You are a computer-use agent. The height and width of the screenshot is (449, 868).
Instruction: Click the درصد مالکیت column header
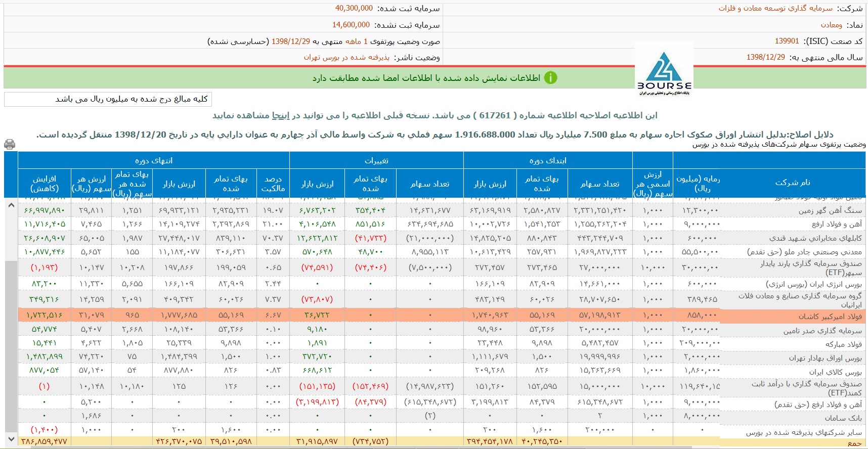(273, 184)
